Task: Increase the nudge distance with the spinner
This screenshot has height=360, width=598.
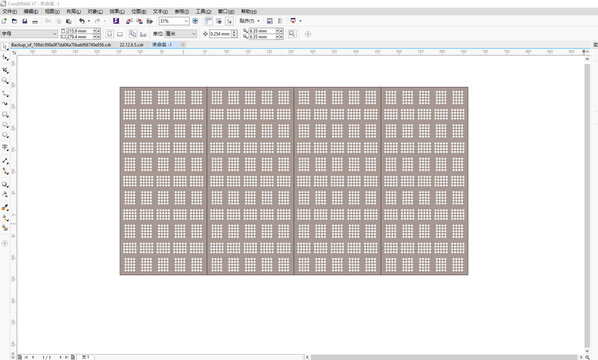Action: coord(235,32)
